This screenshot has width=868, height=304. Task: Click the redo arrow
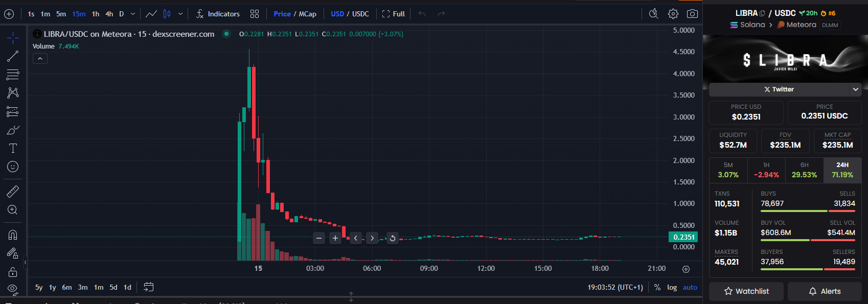[441, 14]
